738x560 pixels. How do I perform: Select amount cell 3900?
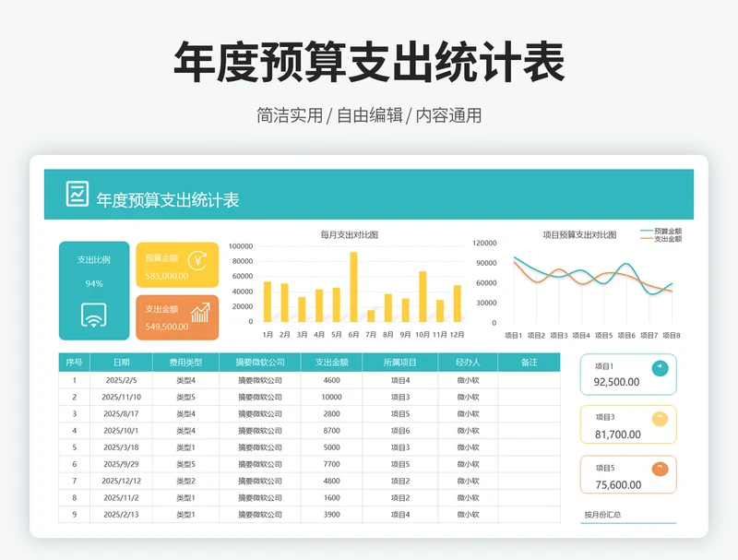click(x=331, y=515)
